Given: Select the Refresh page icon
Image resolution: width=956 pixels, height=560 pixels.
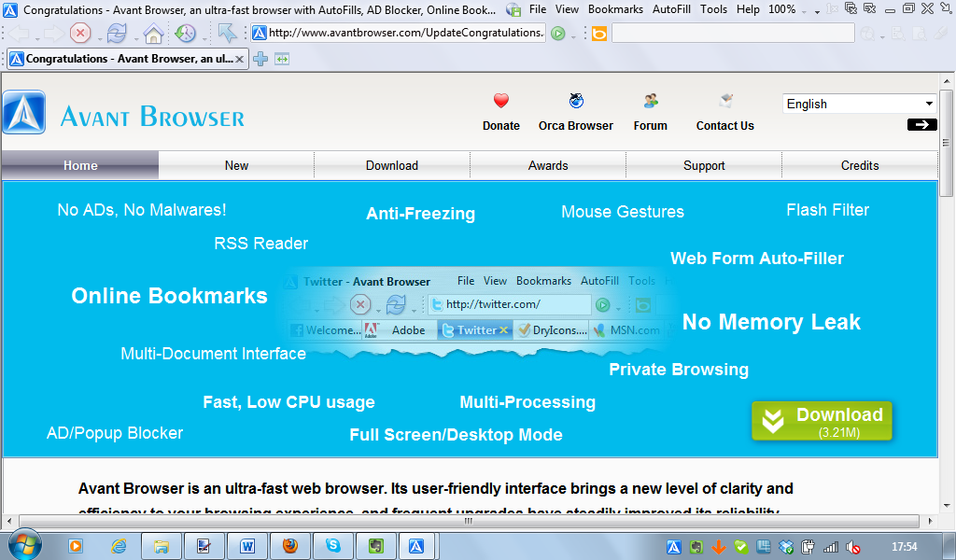Looking at the screenshot, I should click(x=117, y=33).
